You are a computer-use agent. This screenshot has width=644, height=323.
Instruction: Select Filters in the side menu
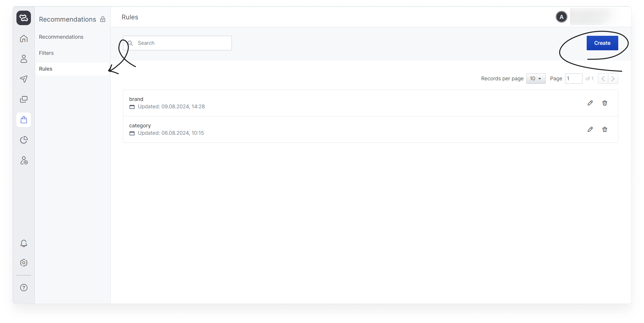coord(46,53)
